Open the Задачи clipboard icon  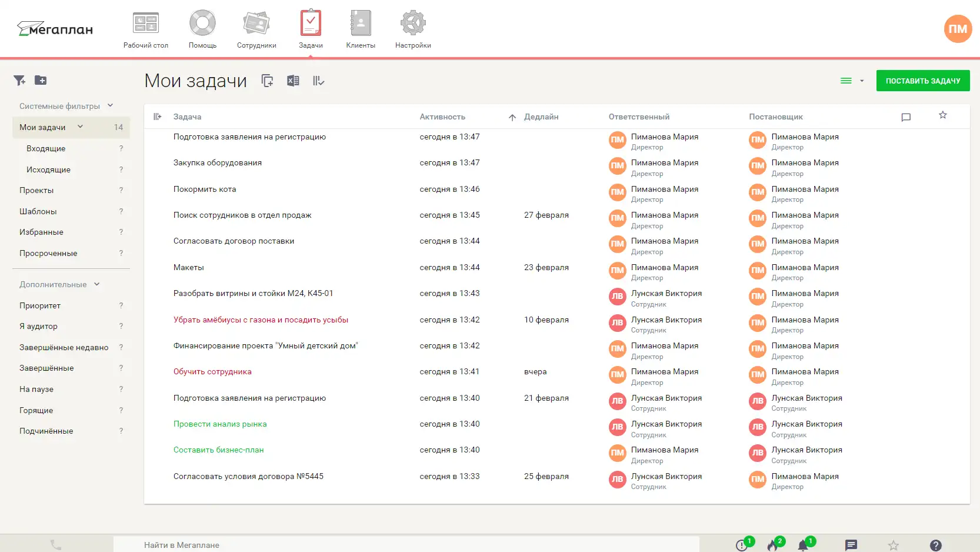311,24
